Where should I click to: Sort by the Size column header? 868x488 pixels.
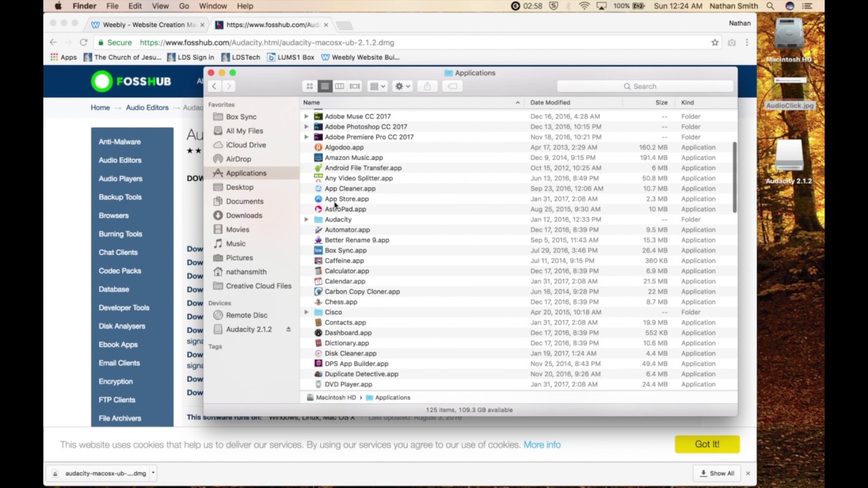(x=648, y=102)
